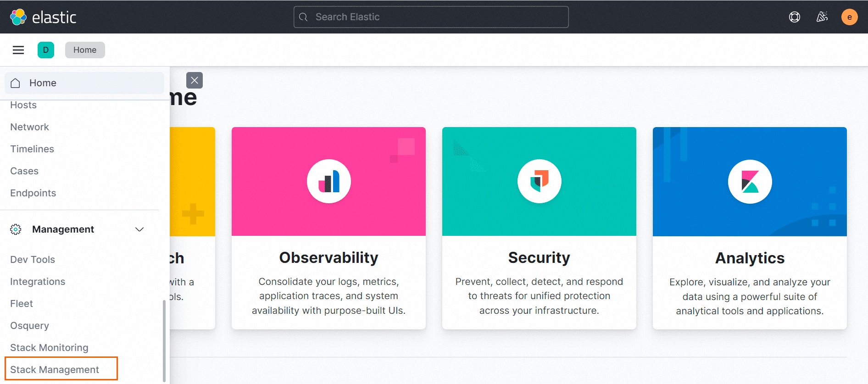The image size is (868, 384).
Task: Open Stack Monitoring in sidebar
Action: (49, 348)
